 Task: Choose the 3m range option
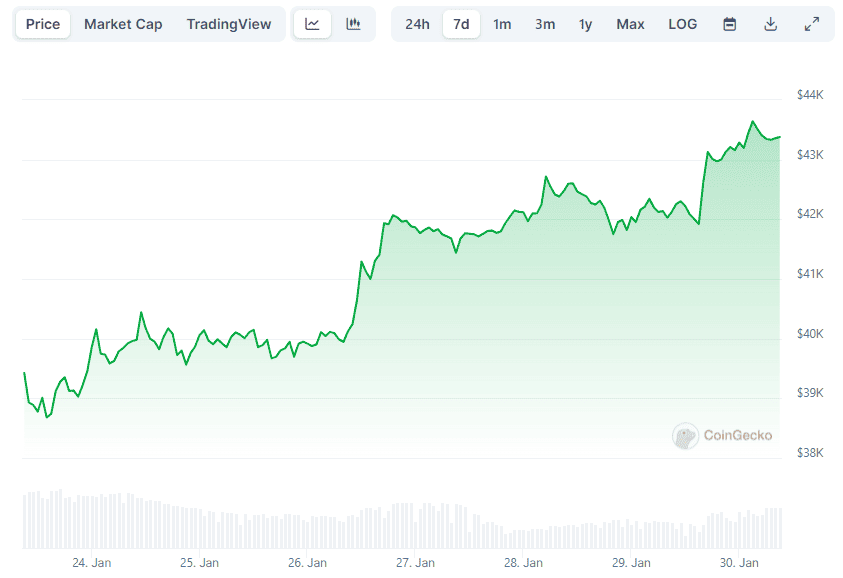(x=544, y=23)
